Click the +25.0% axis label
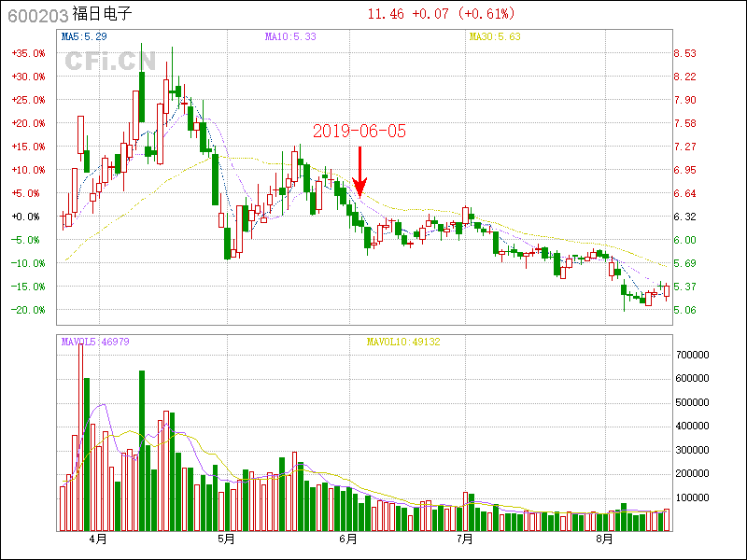 click(29, 100)
